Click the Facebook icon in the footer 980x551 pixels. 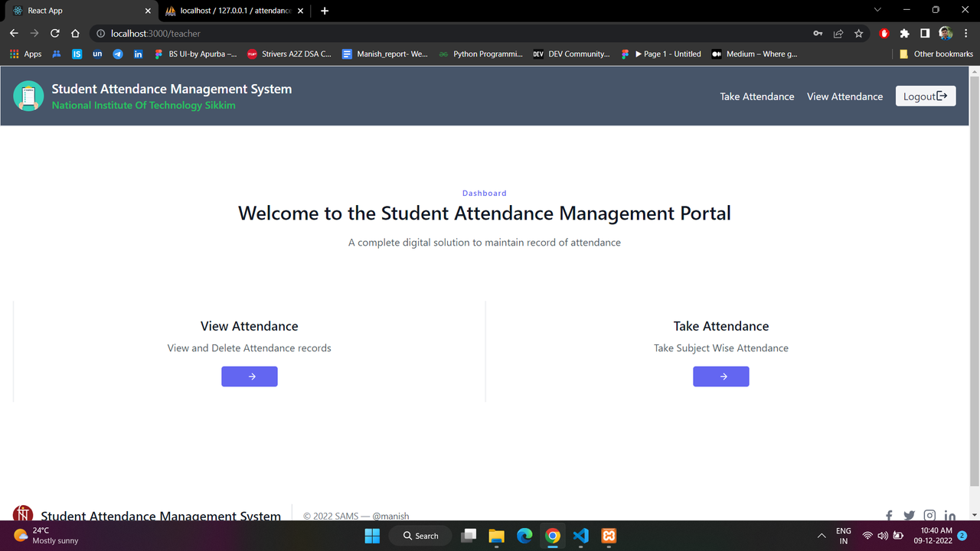click(888, 515)
